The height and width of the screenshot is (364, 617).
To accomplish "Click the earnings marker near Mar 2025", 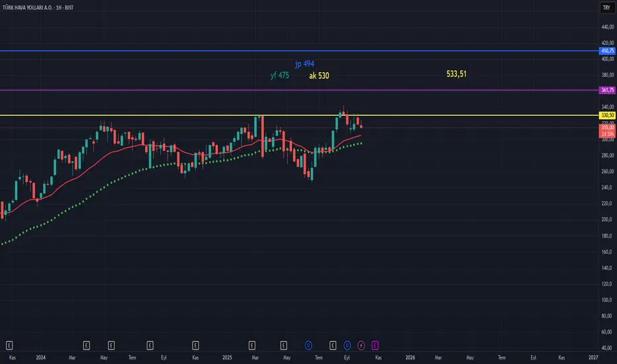I will point(252,345).
